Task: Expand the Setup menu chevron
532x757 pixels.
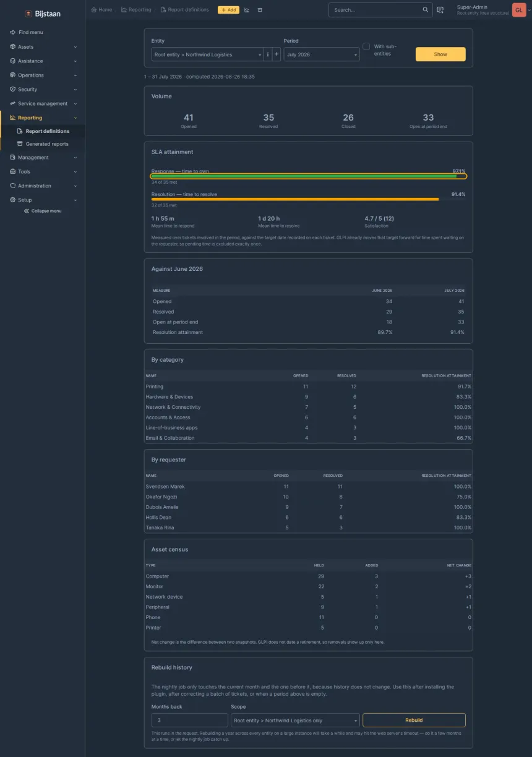Action: (x=75, y=200)
